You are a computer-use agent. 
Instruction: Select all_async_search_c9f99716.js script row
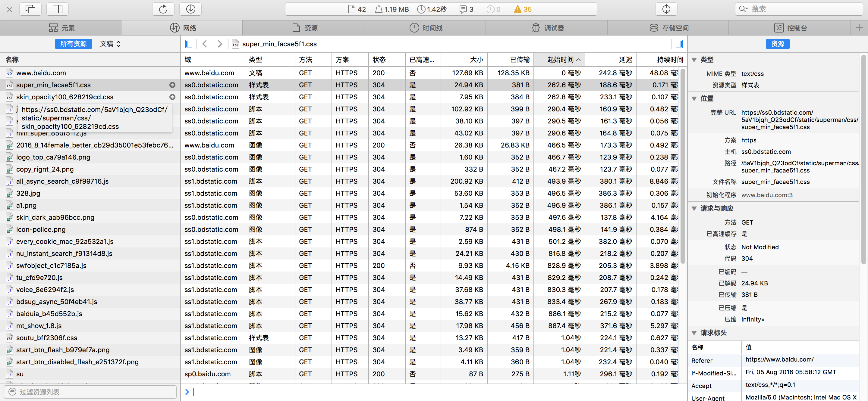coord(90,181)
